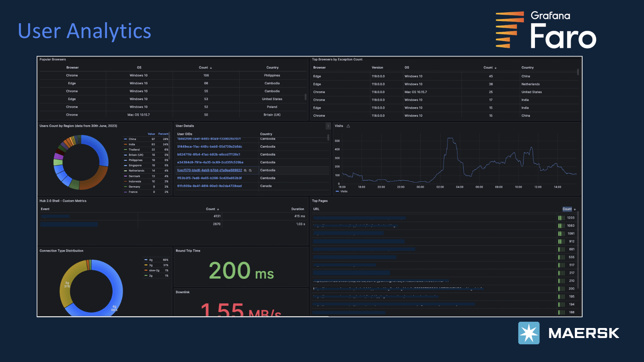This screenshot has height=362, width=644.
Task: Click the Top Pages table vertical scrollbar
Action: pos(578,251)
